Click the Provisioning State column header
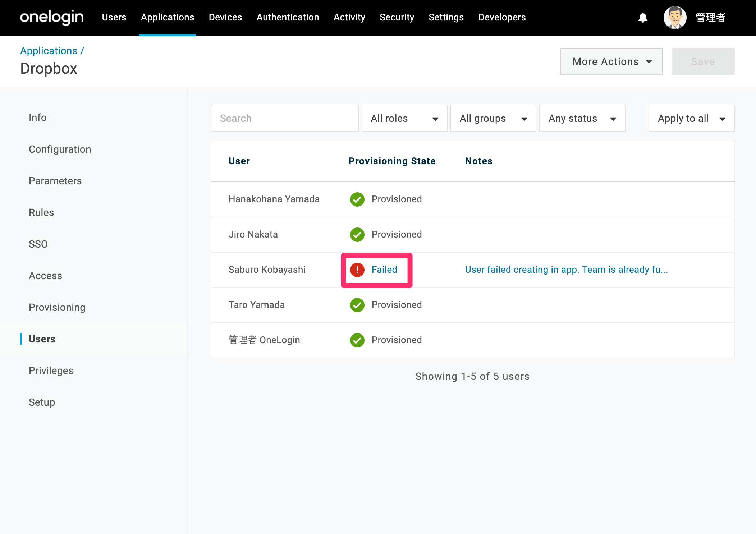The width and height of the screenshot is (756, 534). click(x=392, y=161)
